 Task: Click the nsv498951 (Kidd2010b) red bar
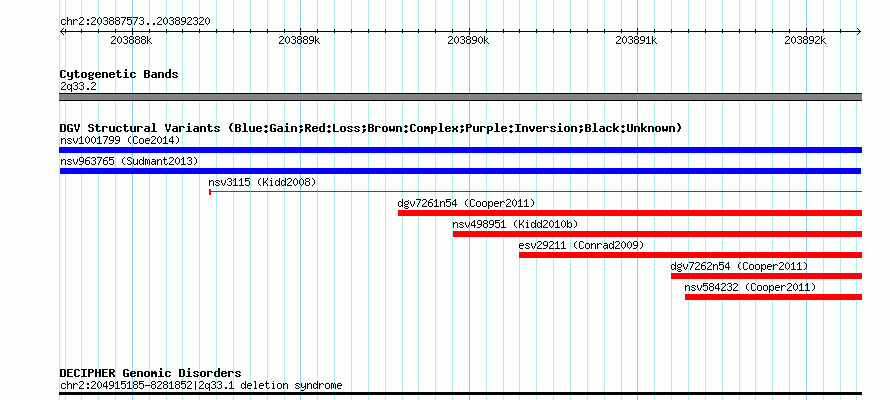tap(657, 234)
